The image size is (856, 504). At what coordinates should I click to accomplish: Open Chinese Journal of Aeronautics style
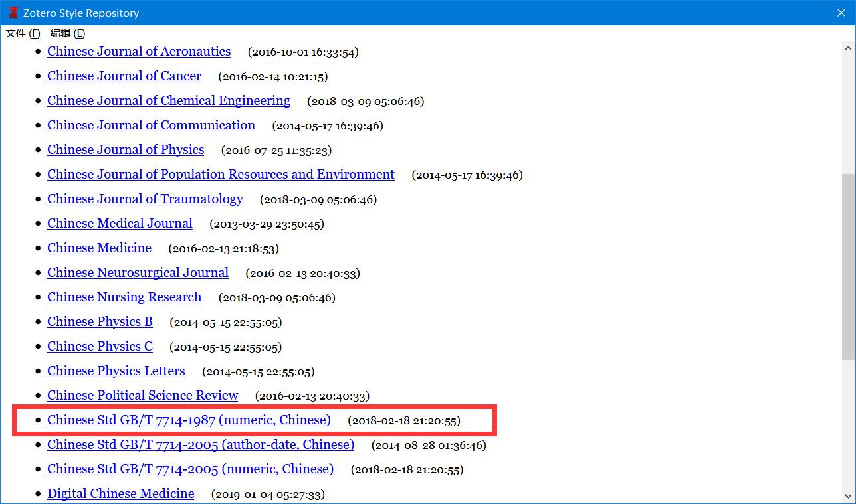139,52
